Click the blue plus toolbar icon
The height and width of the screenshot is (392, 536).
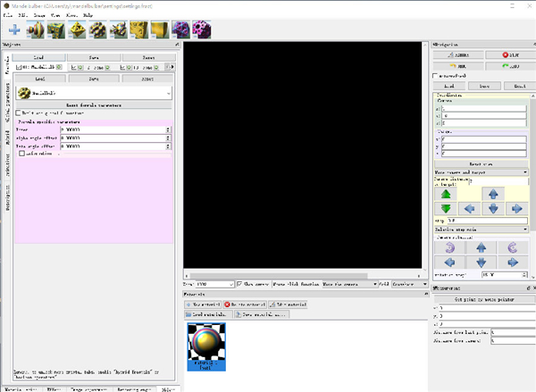14,31
